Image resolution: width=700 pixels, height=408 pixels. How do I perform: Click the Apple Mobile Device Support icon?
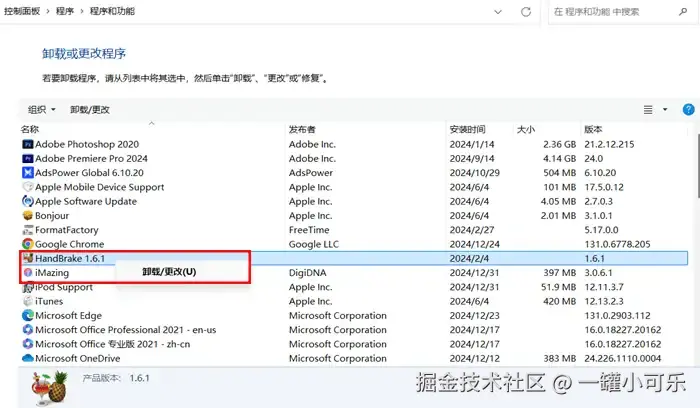tap(28, 187)
